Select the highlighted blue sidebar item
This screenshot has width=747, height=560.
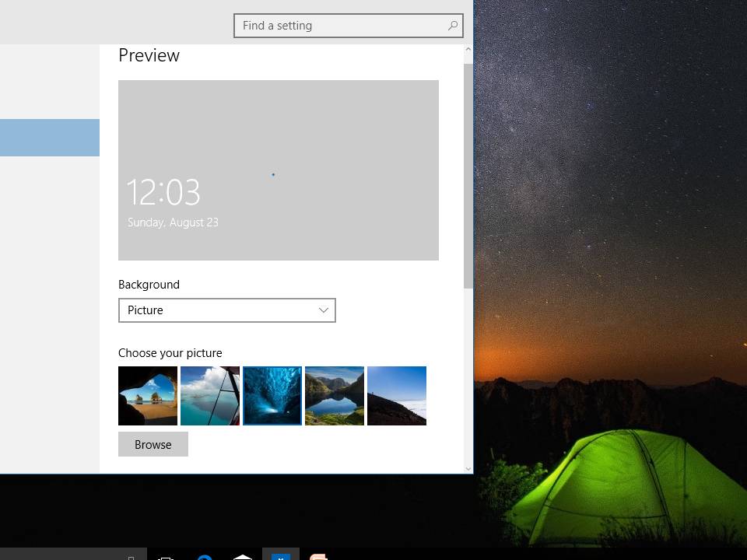coord(50,138)
